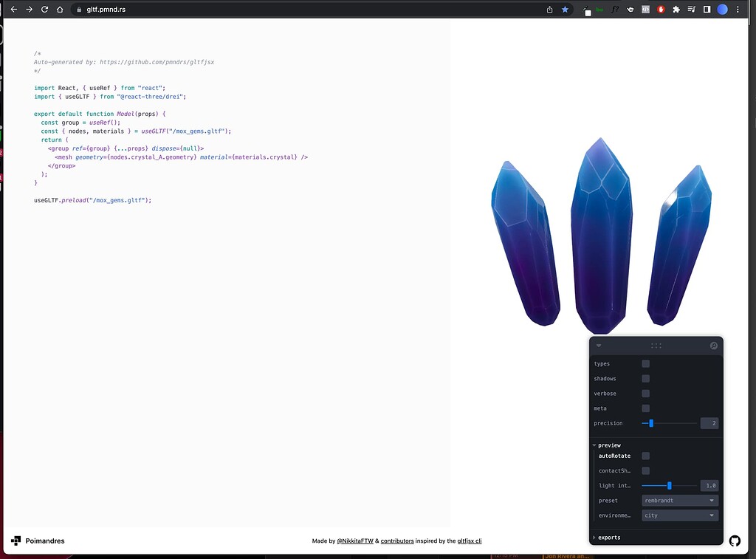Viewport: 756px width, 559px height.
Task: Bookmark the page with the star icon
Action: tap(564, 9)
